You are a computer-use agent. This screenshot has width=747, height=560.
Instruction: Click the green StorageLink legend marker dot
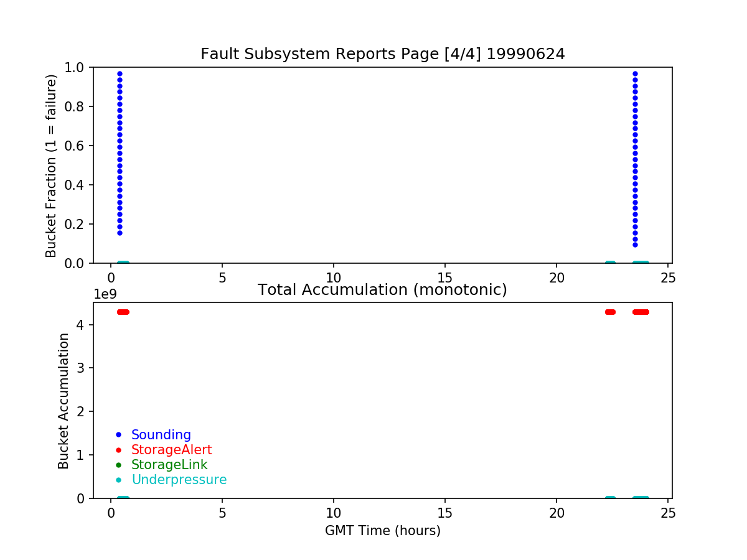118,465
